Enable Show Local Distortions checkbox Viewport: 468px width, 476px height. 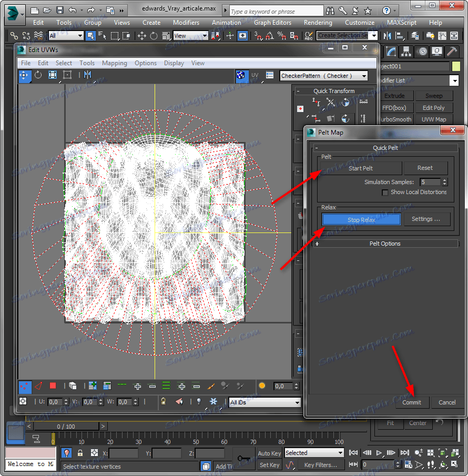[x=385, y=193]
